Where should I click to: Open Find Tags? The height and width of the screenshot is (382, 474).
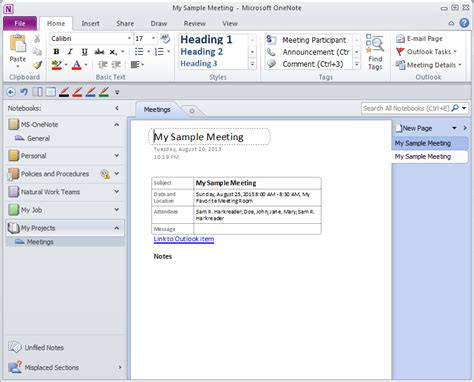point(375,52)
